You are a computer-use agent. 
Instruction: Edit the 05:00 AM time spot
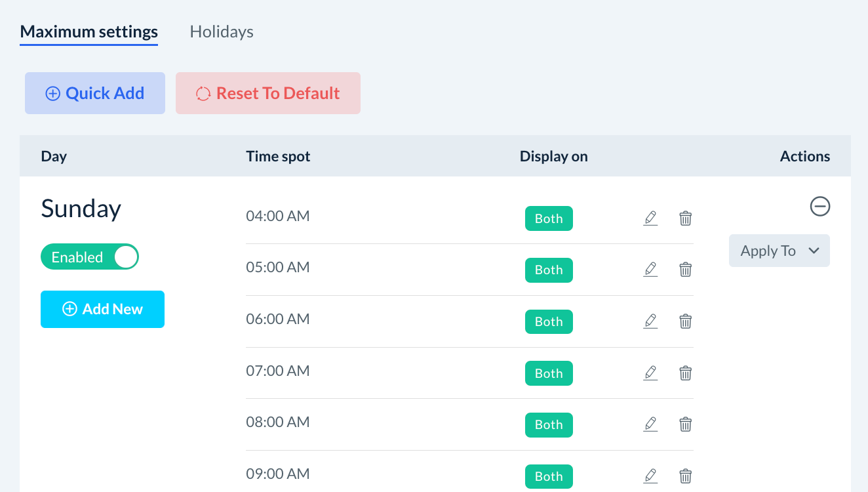(x=650, y=270)
